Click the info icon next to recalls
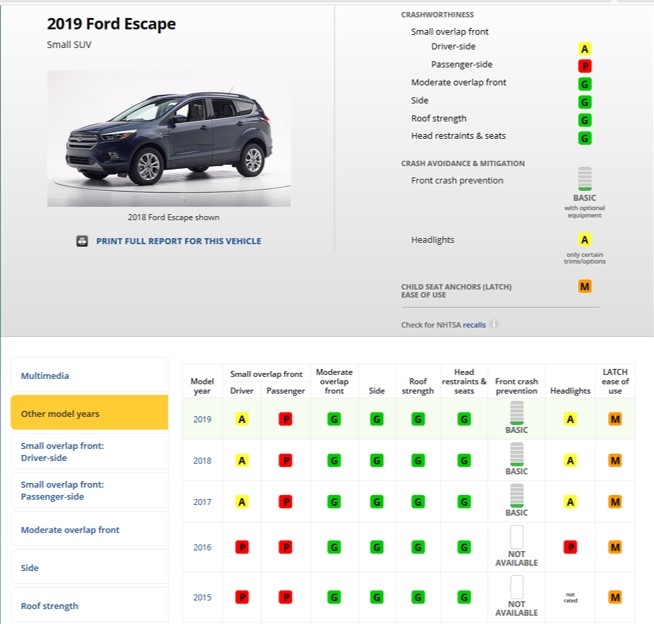Viewport: 654px width, 624px height. click(x=494, y=324)
